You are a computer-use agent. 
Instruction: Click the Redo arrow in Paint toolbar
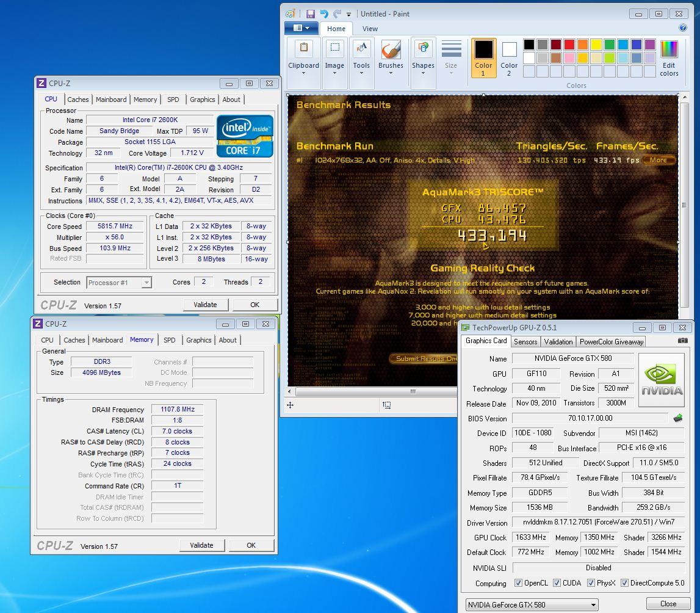coord(337,14)
